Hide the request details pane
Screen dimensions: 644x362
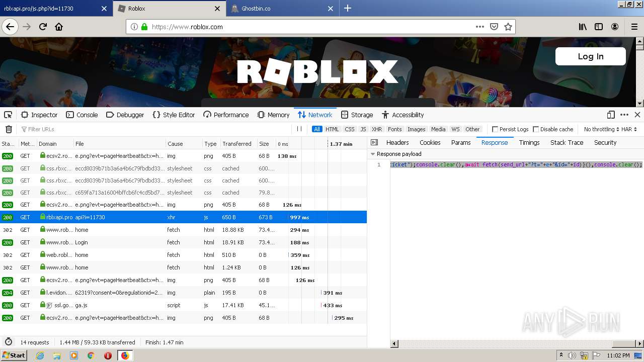374,143
